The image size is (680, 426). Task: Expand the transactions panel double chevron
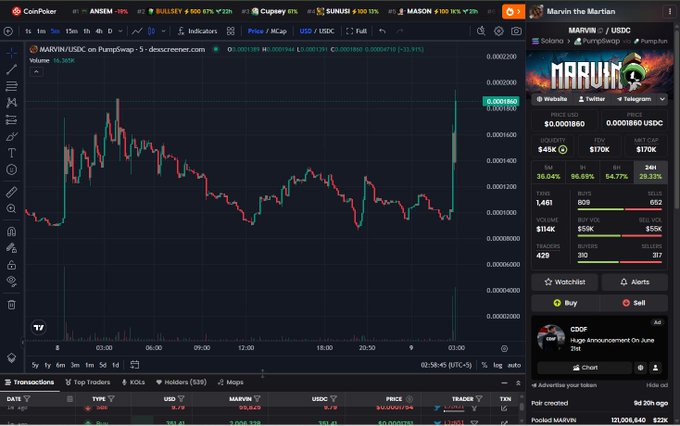pos(518,383)
